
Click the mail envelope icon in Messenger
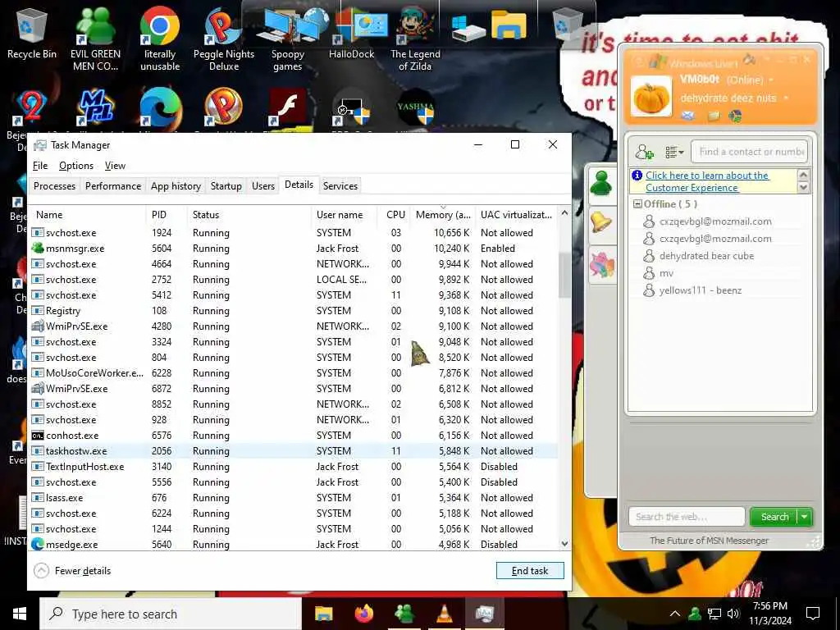pos(688,116)
